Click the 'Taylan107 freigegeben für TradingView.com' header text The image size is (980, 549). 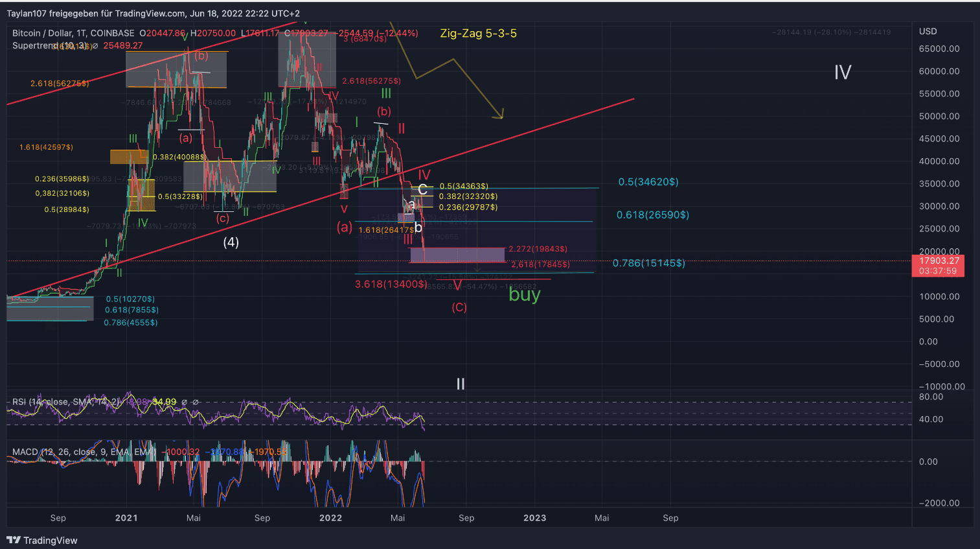click(96, 13)
